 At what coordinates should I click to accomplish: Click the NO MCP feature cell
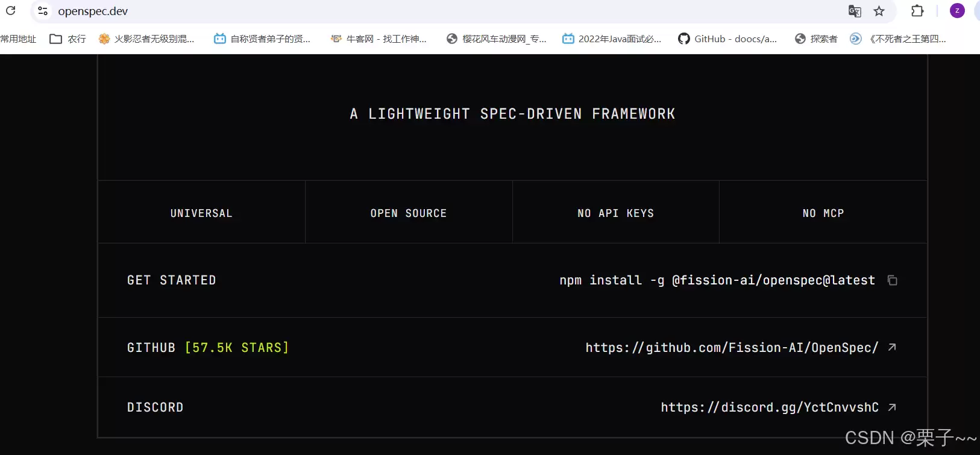pos(823,213)
